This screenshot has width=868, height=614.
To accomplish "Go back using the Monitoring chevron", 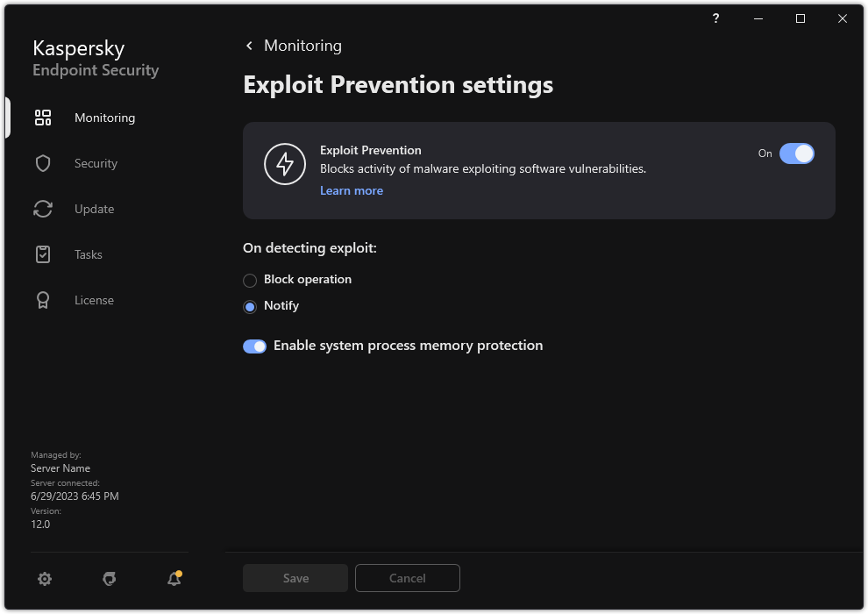I will pos(249,45).
